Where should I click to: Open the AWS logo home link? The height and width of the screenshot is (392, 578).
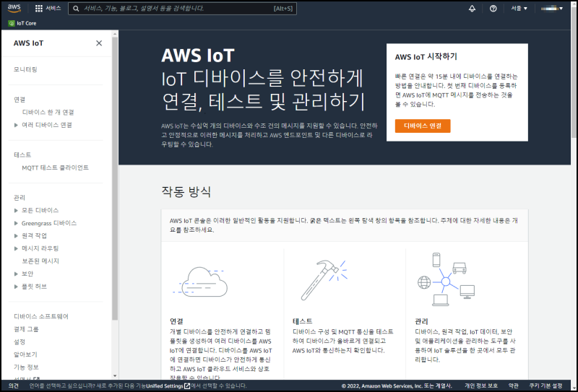coord(14,8)
